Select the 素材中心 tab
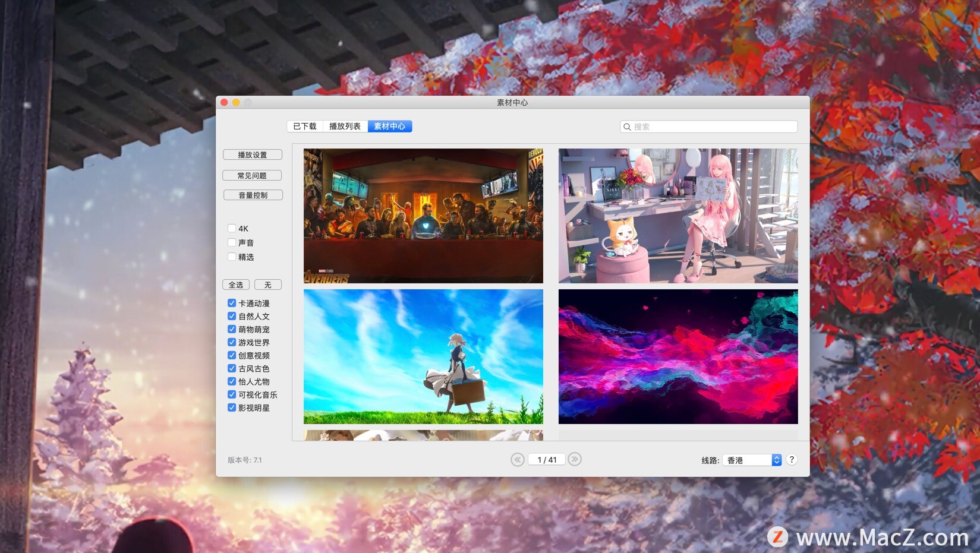980x553 pixels. pos(390,127)
